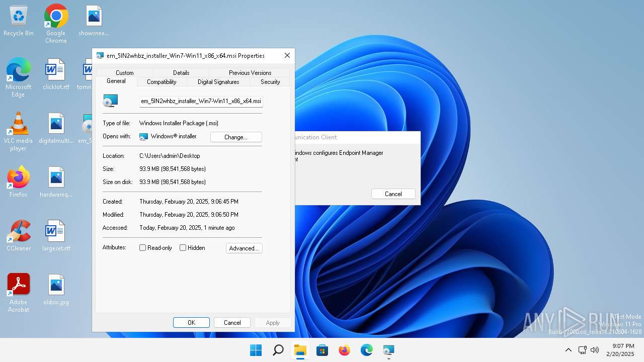The height and width of the screenshot is (362, 644).
Task: Click the Modified date value
Action: (189, 215)
